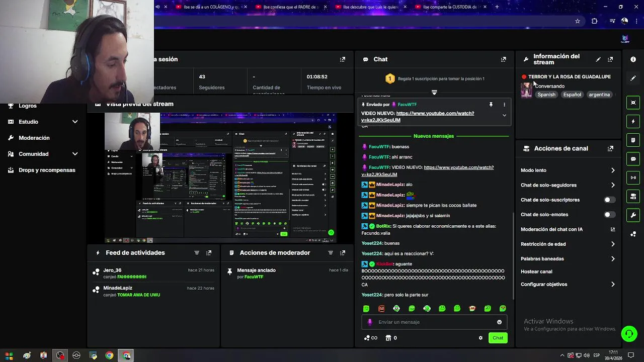Expand the Comunidad sidebar section

click(x=75, y=154)
